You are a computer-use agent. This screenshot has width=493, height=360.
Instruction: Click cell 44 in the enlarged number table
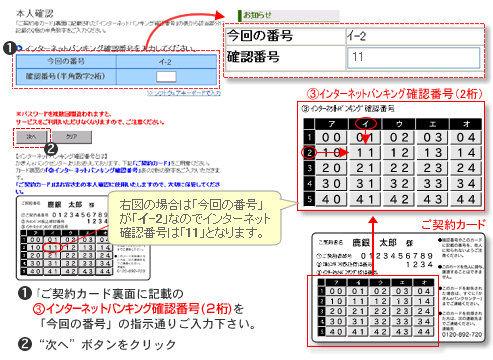click(x=466, y=199)
